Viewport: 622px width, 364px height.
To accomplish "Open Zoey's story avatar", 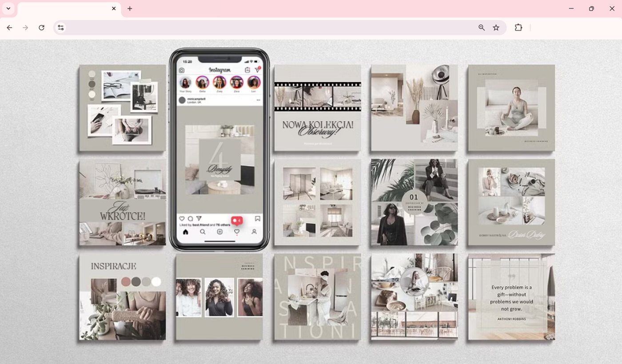I will coord(219,83).
